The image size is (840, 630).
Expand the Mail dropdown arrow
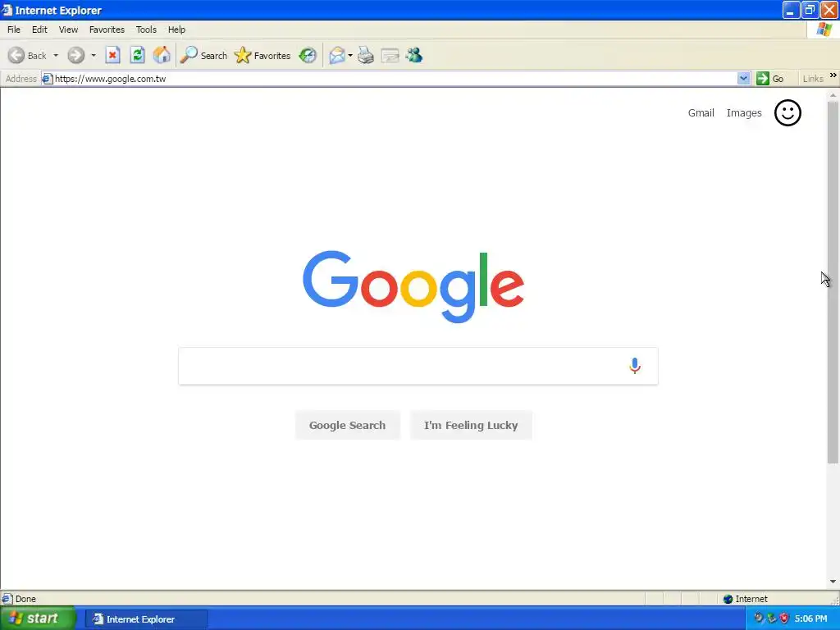[x=350, y=55]
